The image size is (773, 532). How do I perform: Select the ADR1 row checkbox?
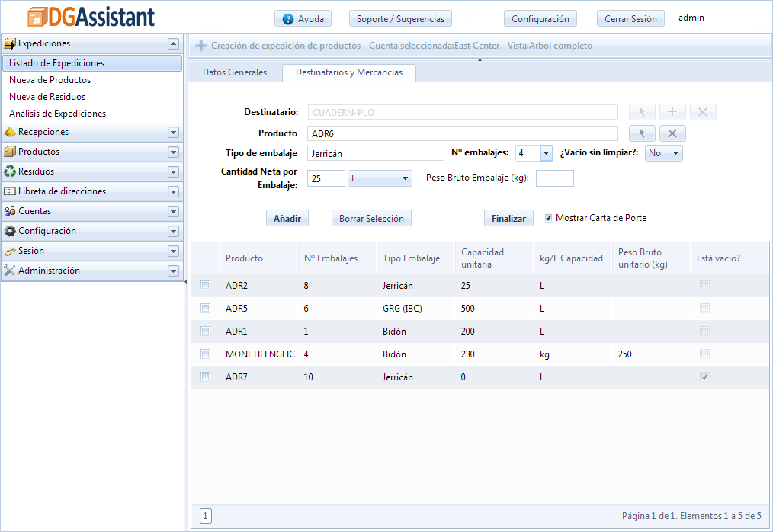[x=206, y=331]
